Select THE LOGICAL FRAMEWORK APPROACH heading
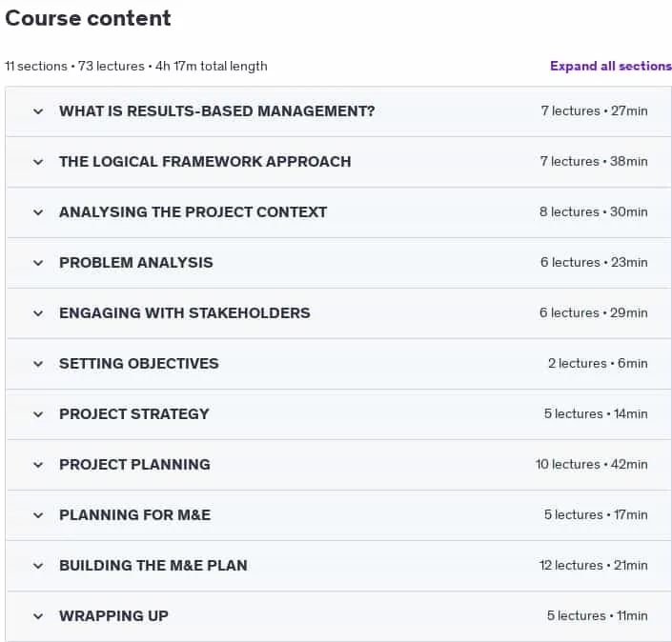The width and height of the screenshot is (672, 642). coord(205,162)
